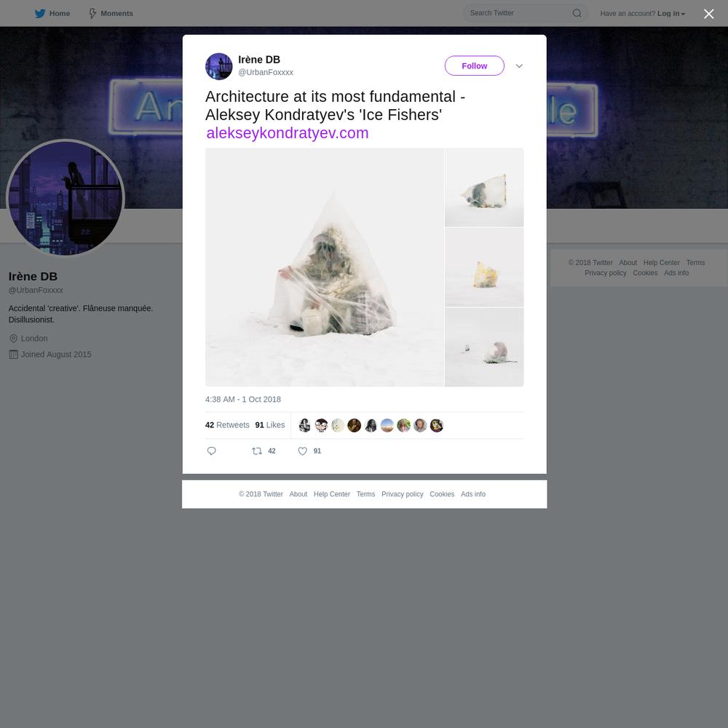Image resolution: width=728 pixels, height=728 pixels.
Task: Open the top-right tweet photo thumbnail
Action: 484,187
